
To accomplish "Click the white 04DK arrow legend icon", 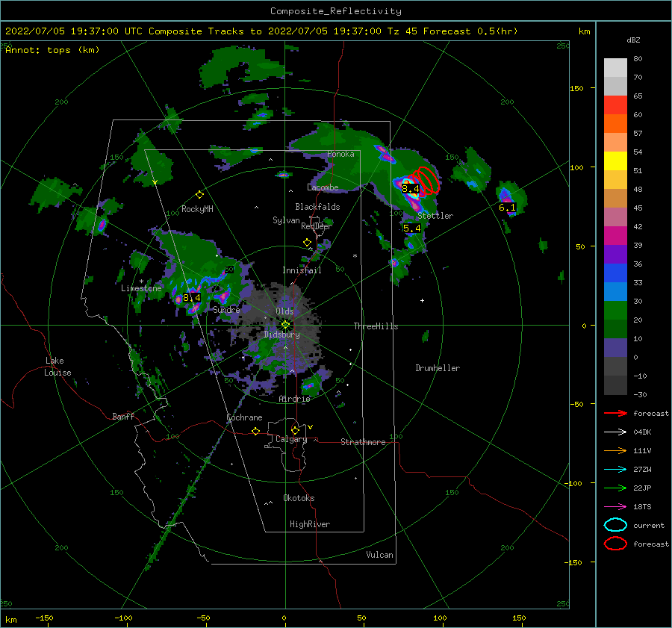I will coord(615,432).
